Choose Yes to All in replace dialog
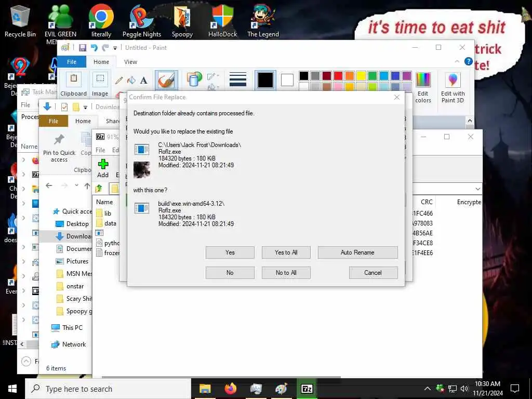Viewport: 532px width, 399px height. click(x=286, y=252)
